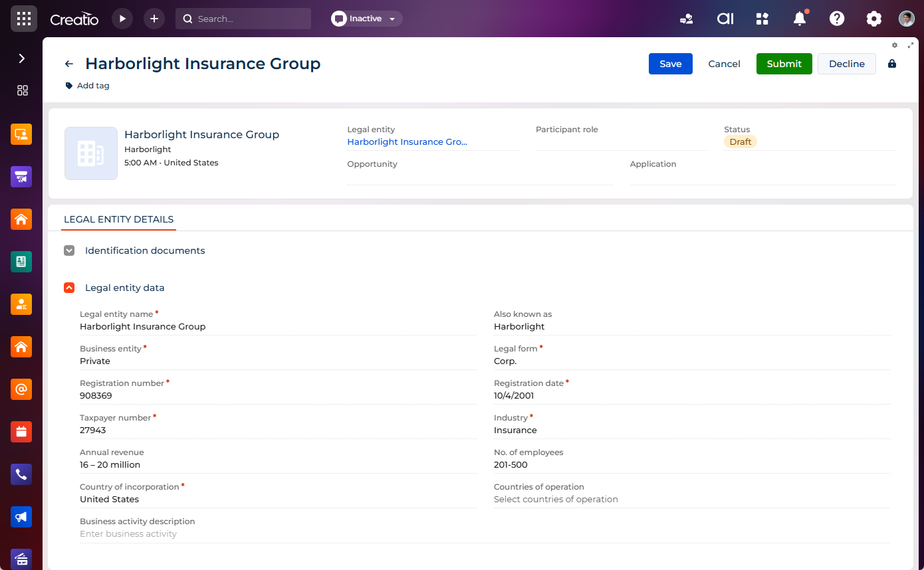The width and height of the screenshot is (924, 570).
Task: Decline the Harborlight record
Action: pyautogui.click(x=847, y=64)
